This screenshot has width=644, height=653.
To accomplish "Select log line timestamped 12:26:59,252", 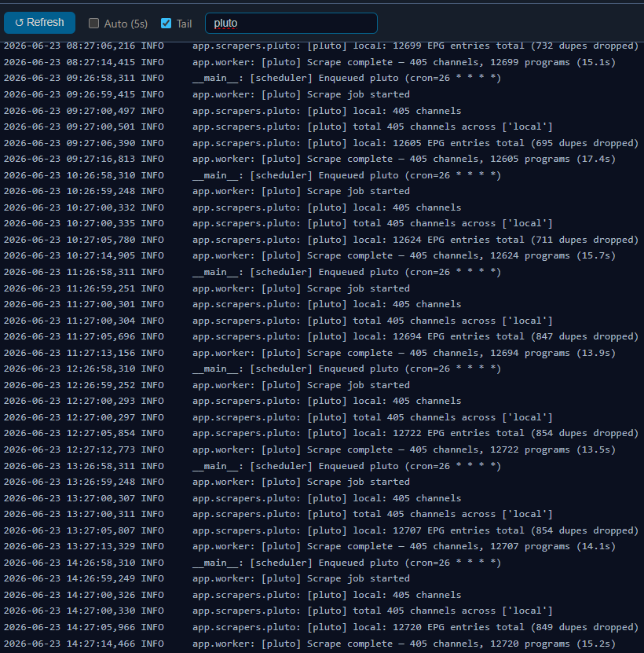I will click(x=207, y=385).
